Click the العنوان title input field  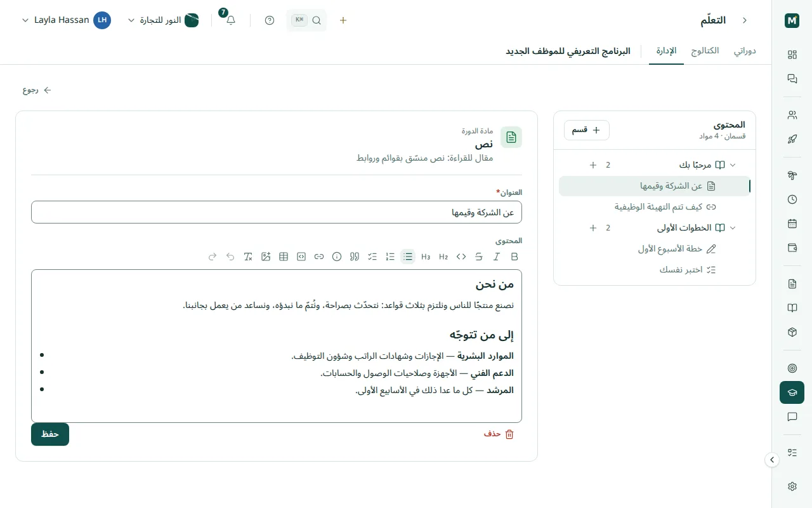277,212
